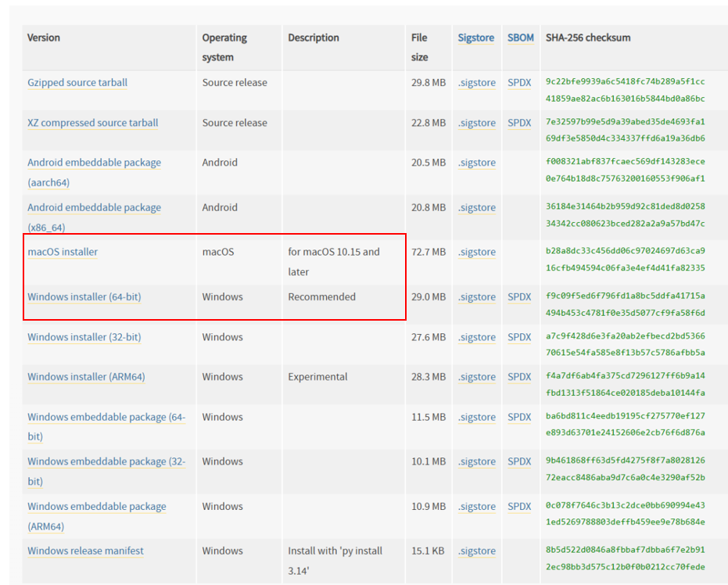The height and width of the screenshot is (585, 728).
Task: Click the Windows release manifest's SHA-256 checksum
Action: point(626,558)
